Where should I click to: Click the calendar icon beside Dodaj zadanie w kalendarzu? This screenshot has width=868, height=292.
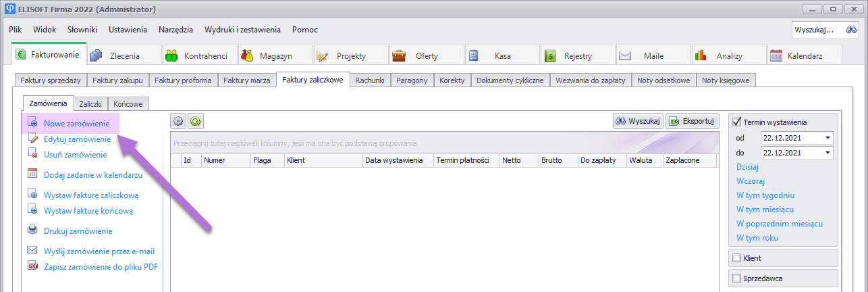coord(33,174)
